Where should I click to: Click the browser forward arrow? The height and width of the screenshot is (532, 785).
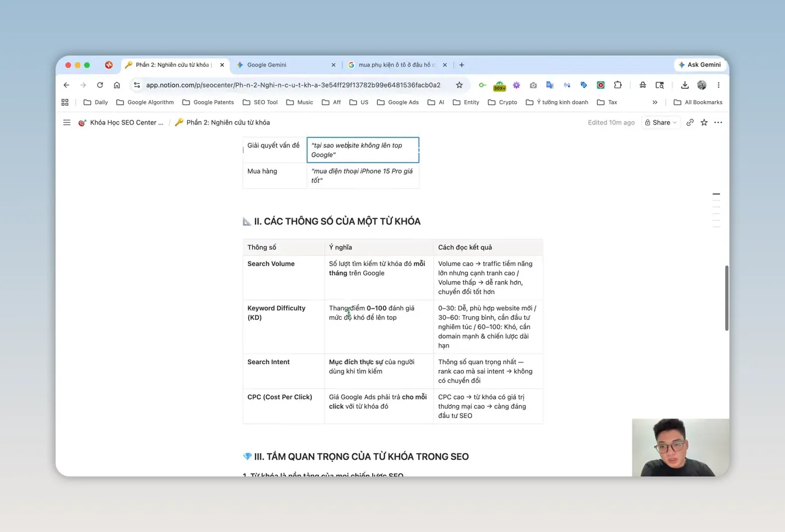coord(83,85)
